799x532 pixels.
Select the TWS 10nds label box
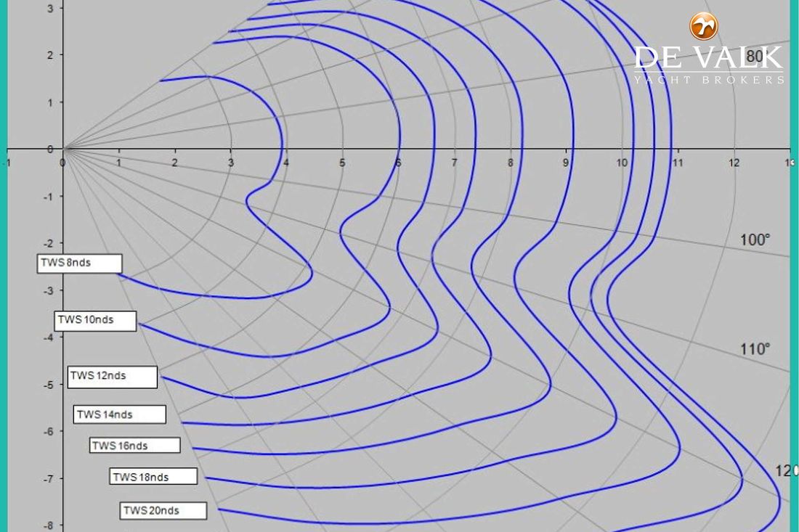pos(96,320)
